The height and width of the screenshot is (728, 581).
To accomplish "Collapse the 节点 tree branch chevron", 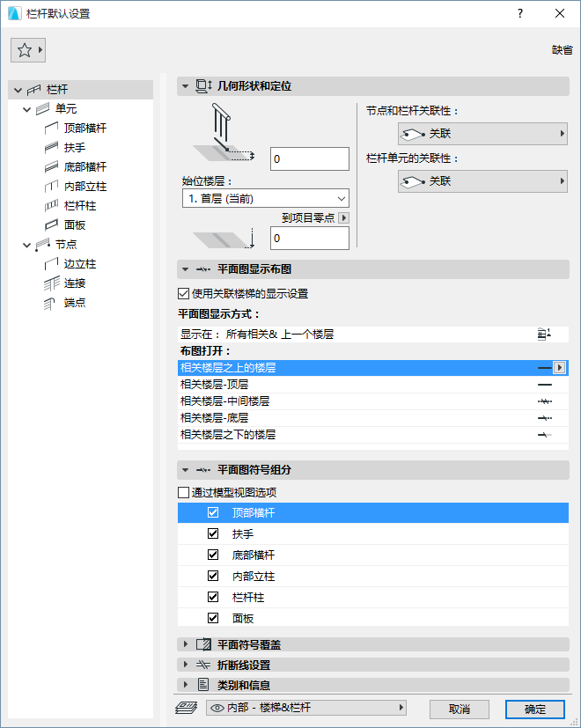I will coord(27,245).
